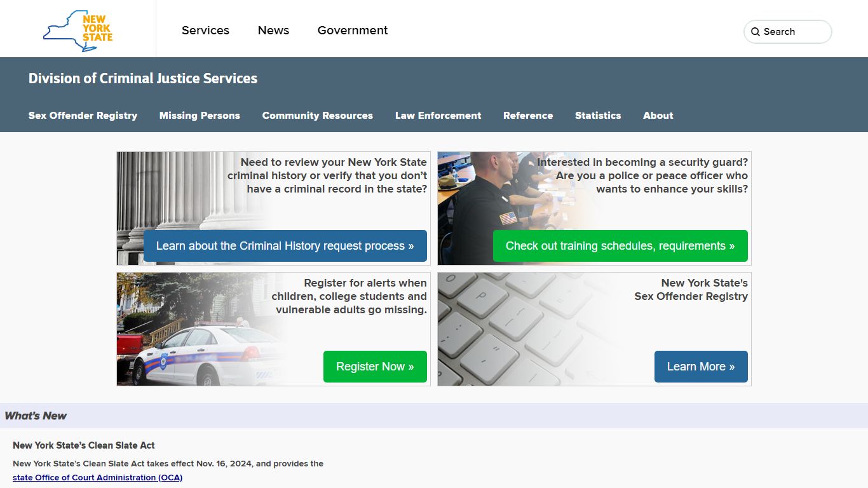Image resolution: width=868 pixels, height=488 pixels.
Task: Open the Sex Offender Registry nav item
Action: [83, 116]
